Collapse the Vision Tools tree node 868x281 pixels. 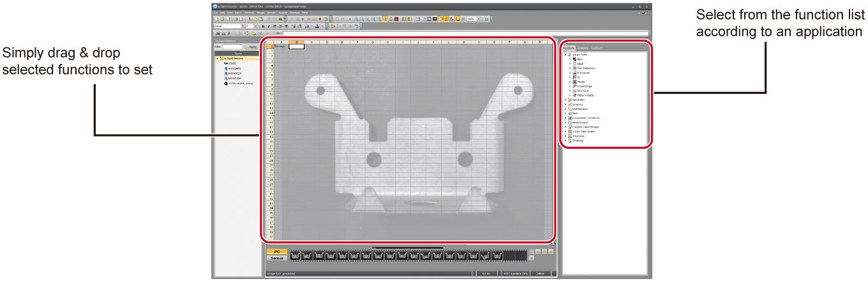point(565,54)
